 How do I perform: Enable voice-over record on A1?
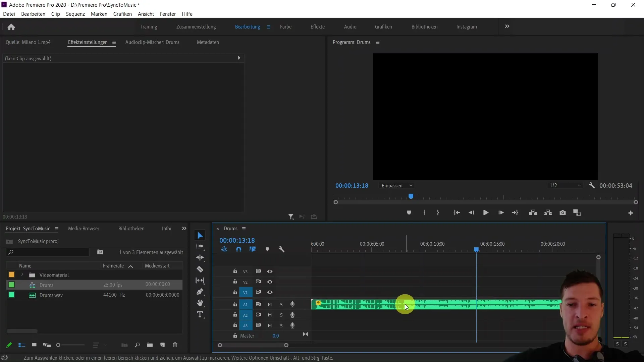292,304
